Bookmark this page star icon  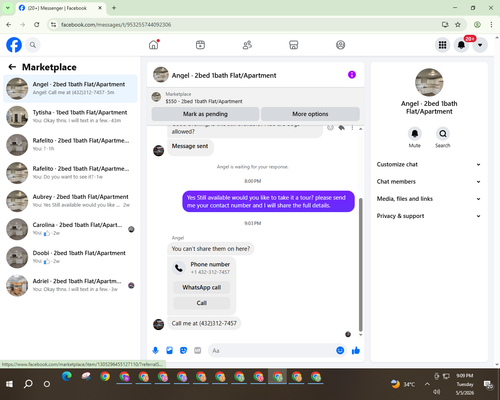458,24
